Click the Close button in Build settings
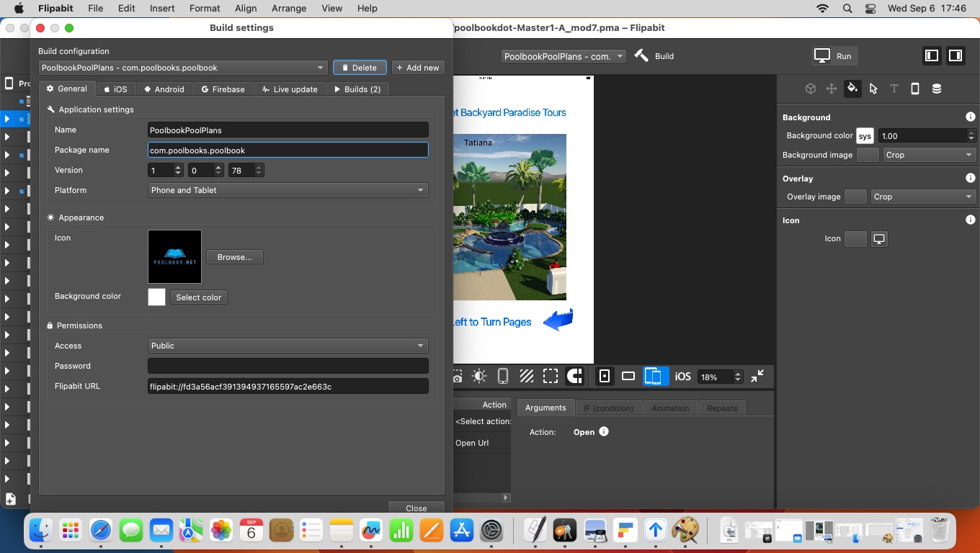 (416, 508)
